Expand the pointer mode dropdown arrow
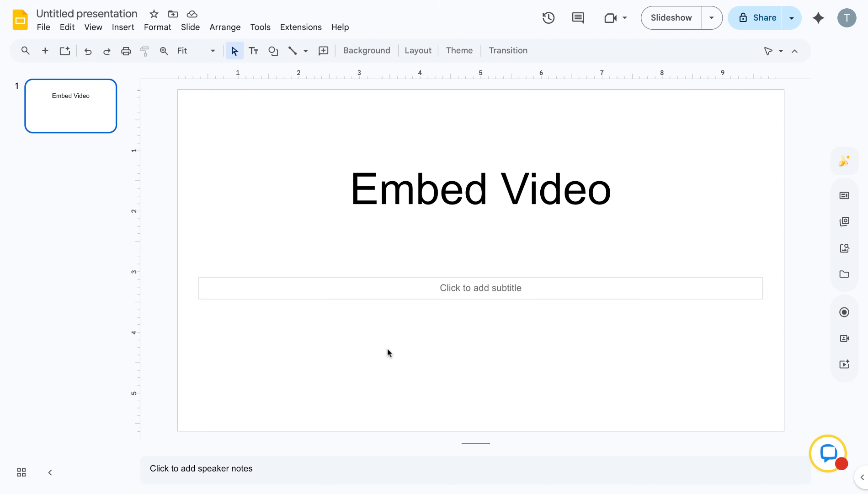 point(781,51)
